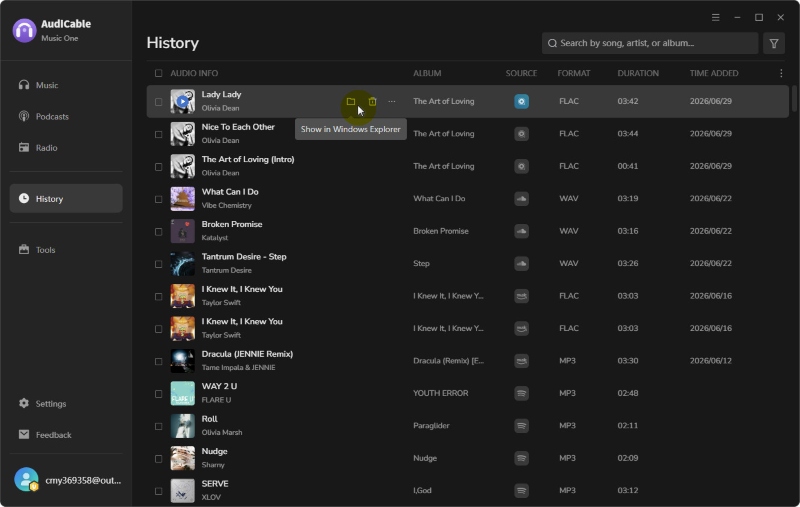Viewport: 800px width, 507px height.
Task: Click date 2026/06/12 cell
Action: point(710,361)
